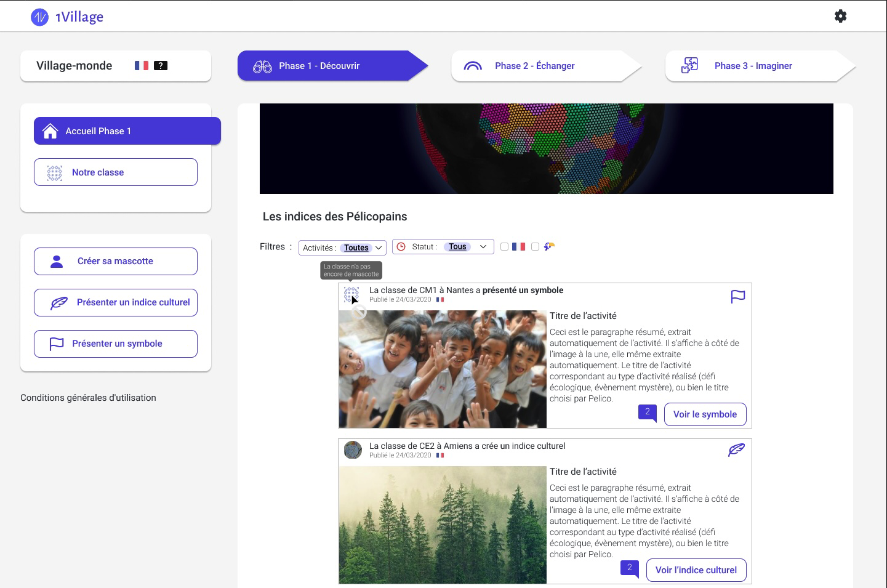The image size is (887, 588).
Task: Click the French flag filter icon
Action: [x=518, y=246]
